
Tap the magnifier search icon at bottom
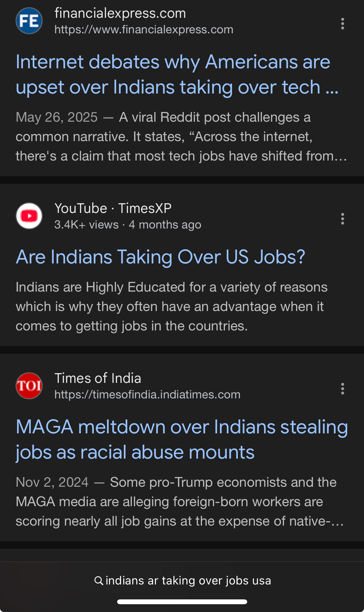coord(98,580)
